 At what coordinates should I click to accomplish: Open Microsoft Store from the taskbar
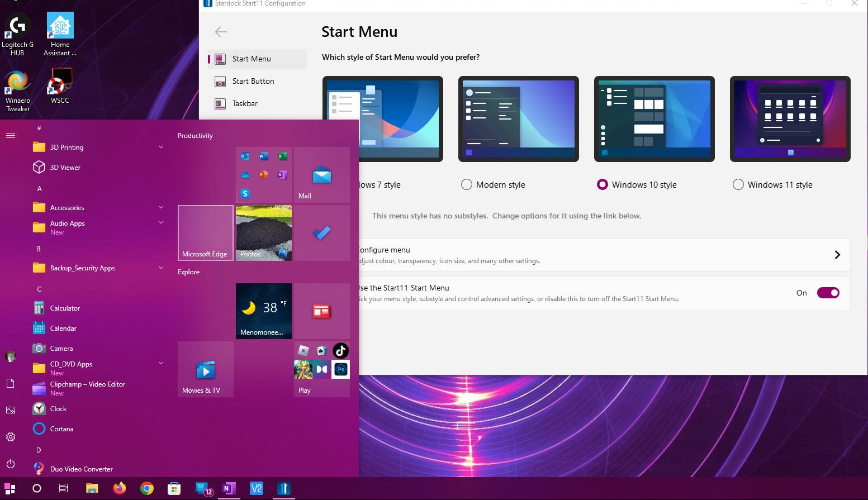point(174,488)
